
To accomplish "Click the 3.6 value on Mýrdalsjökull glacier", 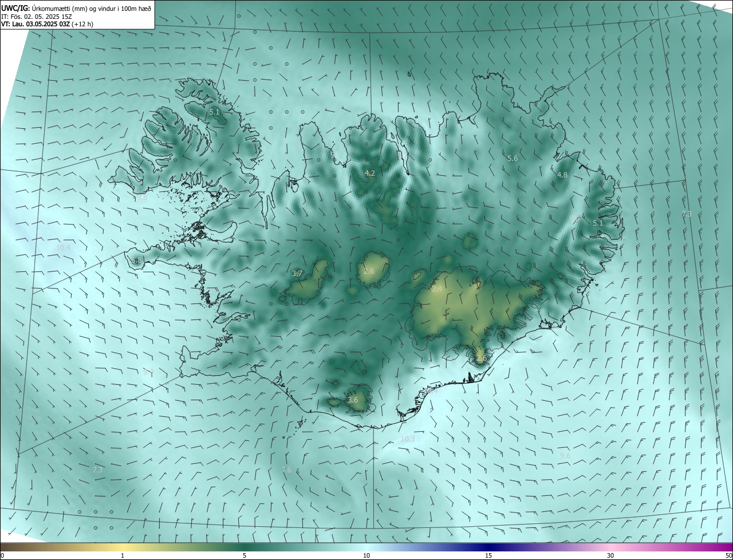I will coord(353,400).
